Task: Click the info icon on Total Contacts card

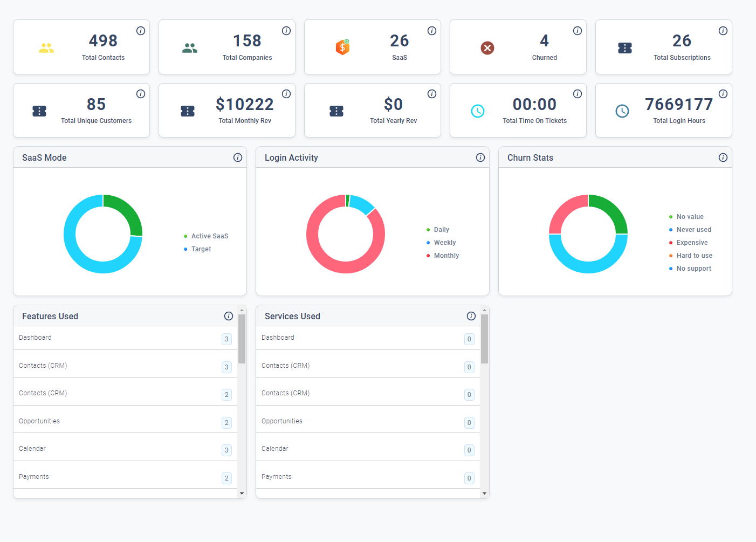Action: click(141, 31)
